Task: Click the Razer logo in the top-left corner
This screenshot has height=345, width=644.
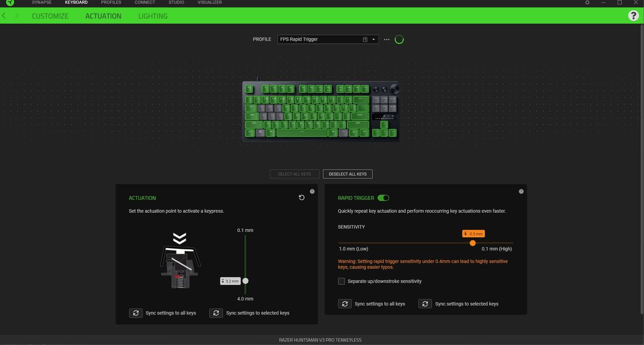Action: click(10, 3)
